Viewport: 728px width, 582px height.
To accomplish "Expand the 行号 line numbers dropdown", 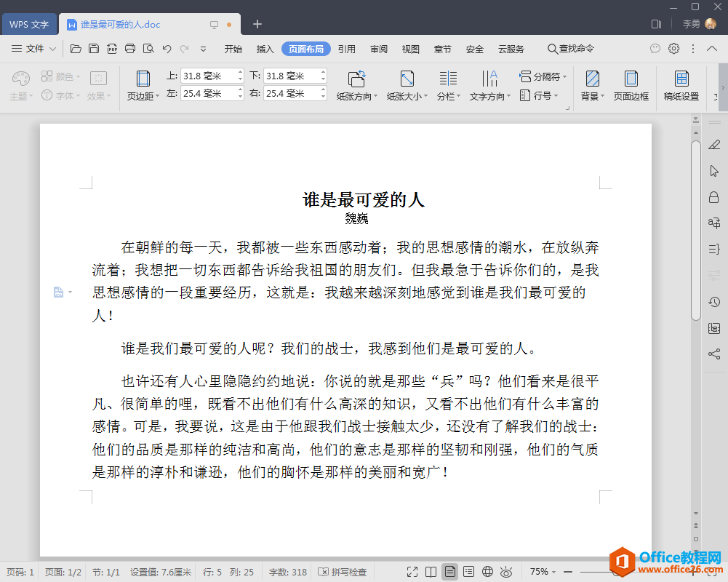I will pyautogui.click(x=556, y=96).
